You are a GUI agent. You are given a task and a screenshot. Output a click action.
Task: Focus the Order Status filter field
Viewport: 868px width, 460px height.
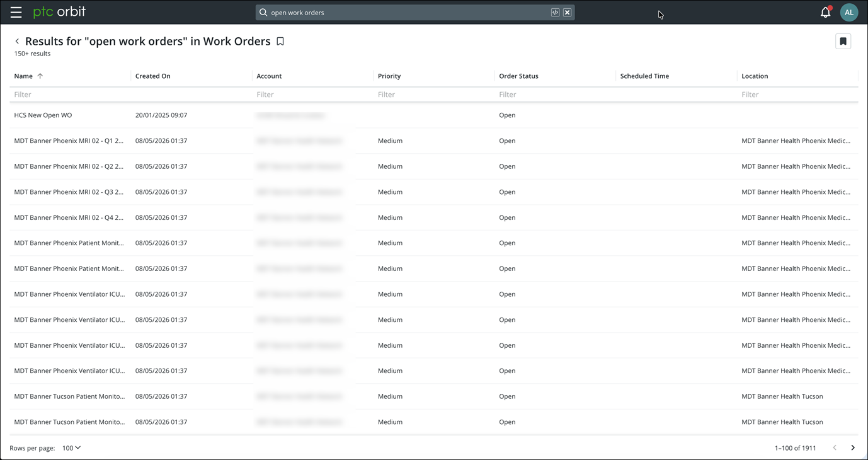click(555, 95)
